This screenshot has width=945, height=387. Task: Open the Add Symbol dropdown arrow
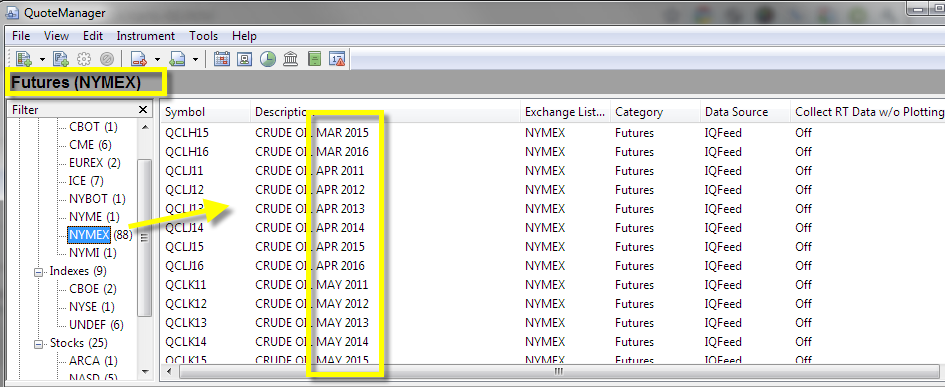coord(42,59)
